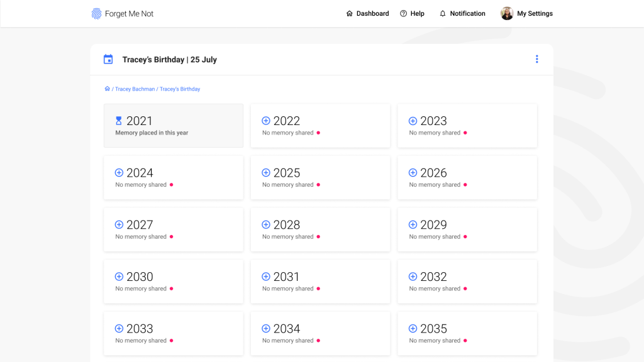644x362 pixels.
Task: Open the Help menu item
Action: click(412, 14)
